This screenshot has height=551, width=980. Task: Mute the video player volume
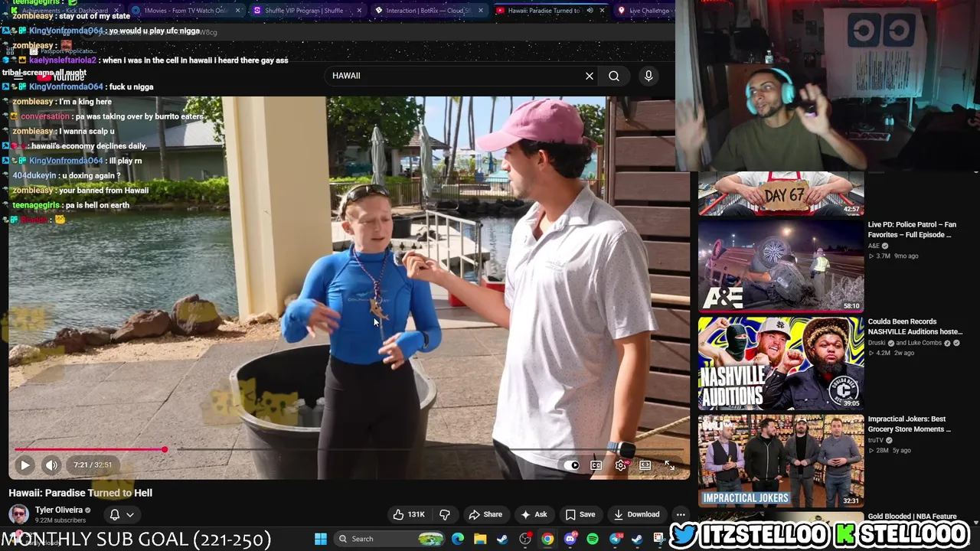click(51, 465)
